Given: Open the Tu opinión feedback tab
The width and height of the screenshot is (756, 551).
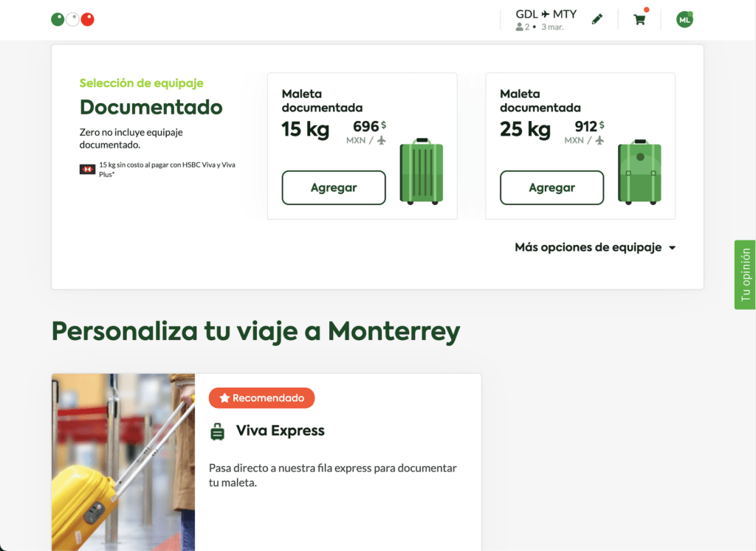Looking at the screenshot, I should coord(745,274).
